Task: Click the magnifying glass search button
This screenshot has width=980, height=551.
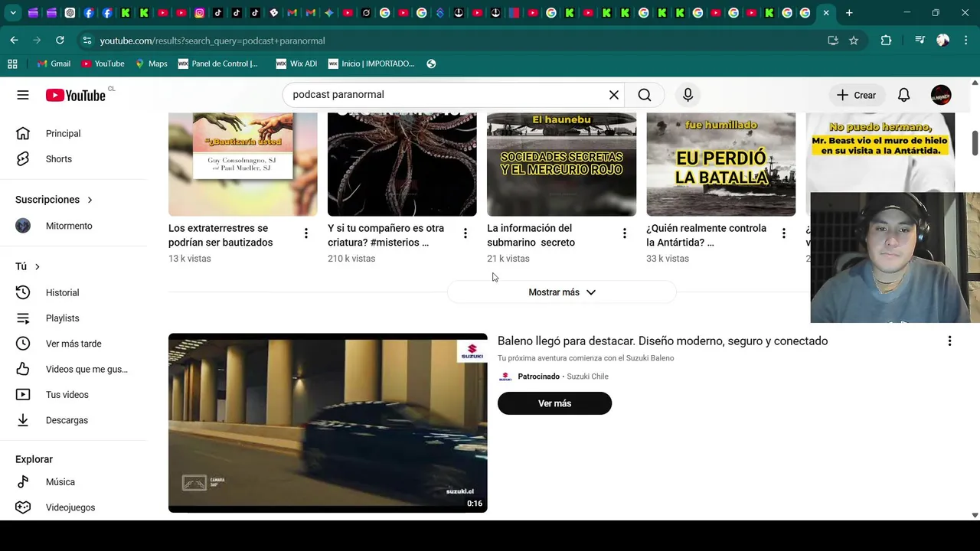Action: (x=645, y=95)
